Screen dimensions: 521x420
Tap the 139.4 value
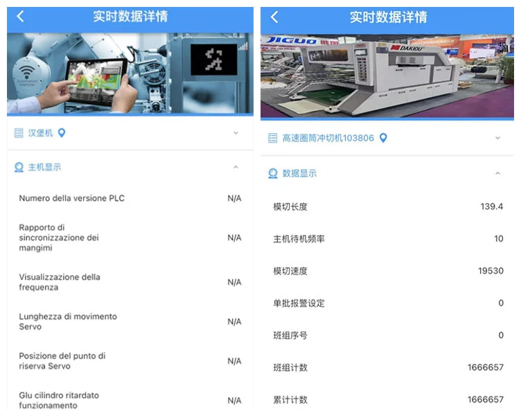point(491,207)
